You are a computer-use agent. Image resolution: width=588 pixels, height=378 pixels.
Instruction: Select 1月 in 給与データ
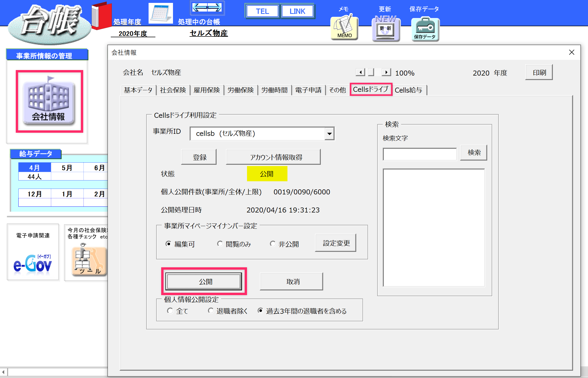67,194
